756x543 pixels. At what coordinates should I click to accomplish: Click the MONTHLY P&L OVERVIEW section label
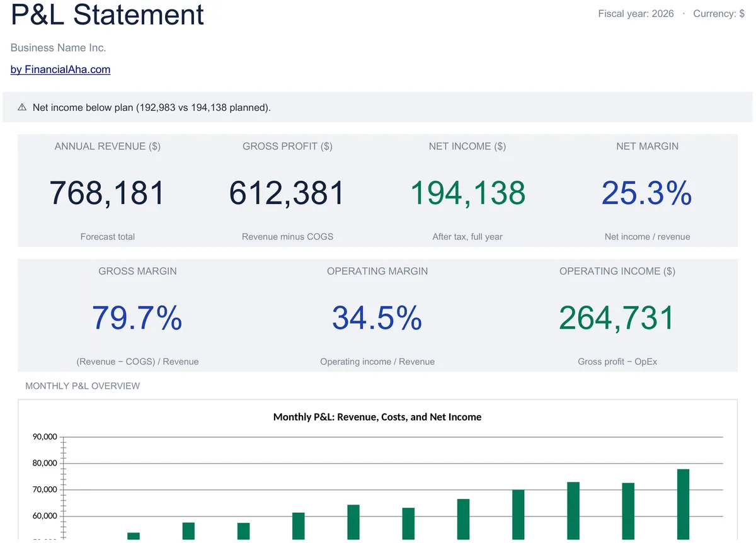pyautogui.click(x=83, y=386)
